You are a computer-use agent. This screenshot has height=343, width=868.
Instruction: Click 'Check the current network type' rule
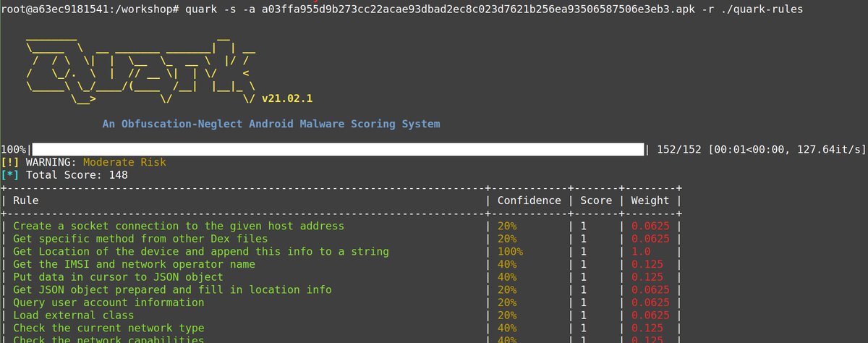click(109, 328)
